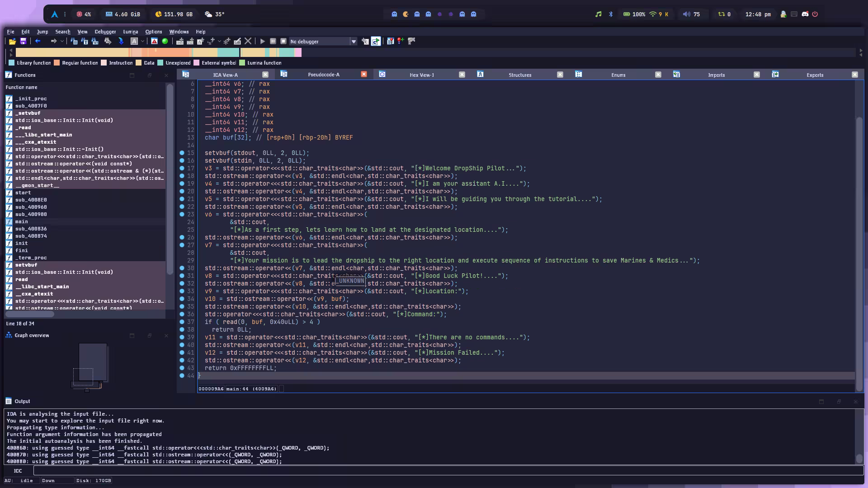Open the No debugger dropdown

354,42
